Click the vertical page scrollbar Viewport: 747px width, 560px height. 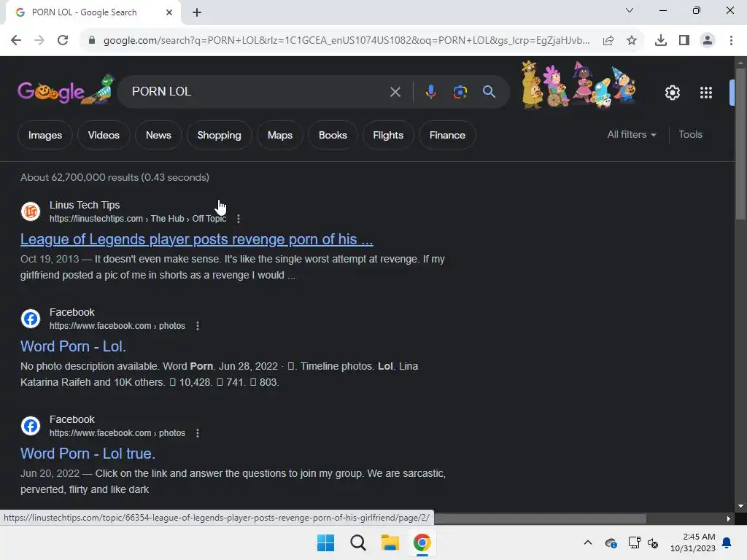click(x=740, y=143)
